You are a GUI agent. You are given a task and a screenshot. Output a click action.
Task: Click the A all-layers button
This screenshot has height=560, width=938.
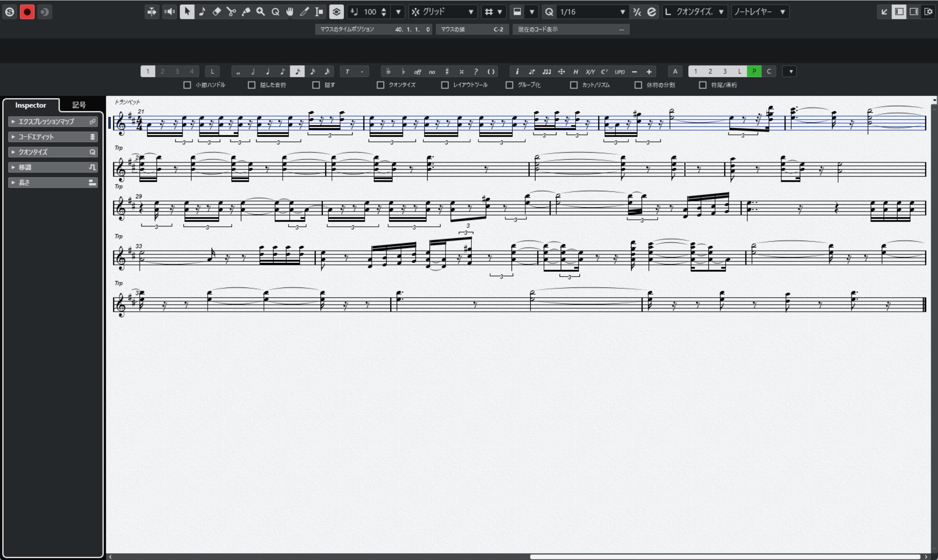click(675, 71)
